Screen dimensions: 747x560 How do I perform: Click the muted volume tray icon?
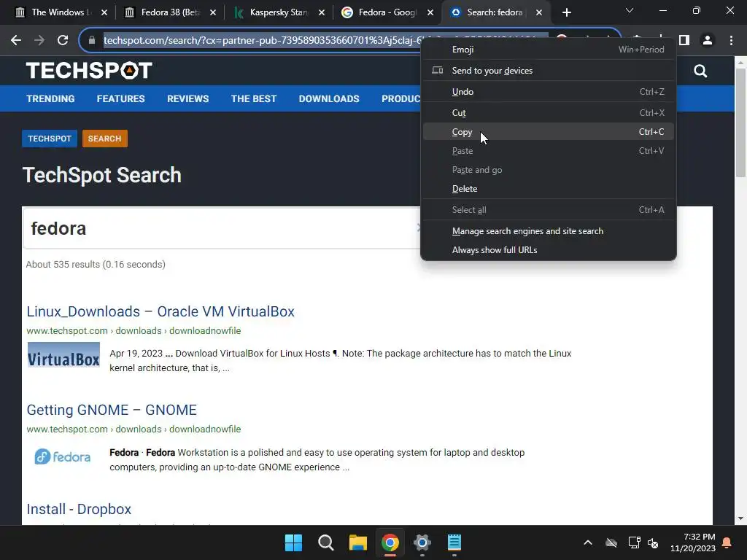(653, 542)
